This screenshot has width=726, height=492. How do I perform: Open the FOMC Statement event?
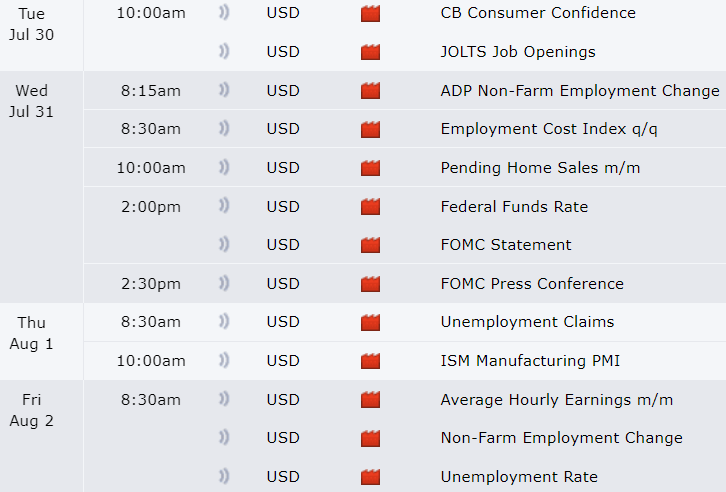506,245
